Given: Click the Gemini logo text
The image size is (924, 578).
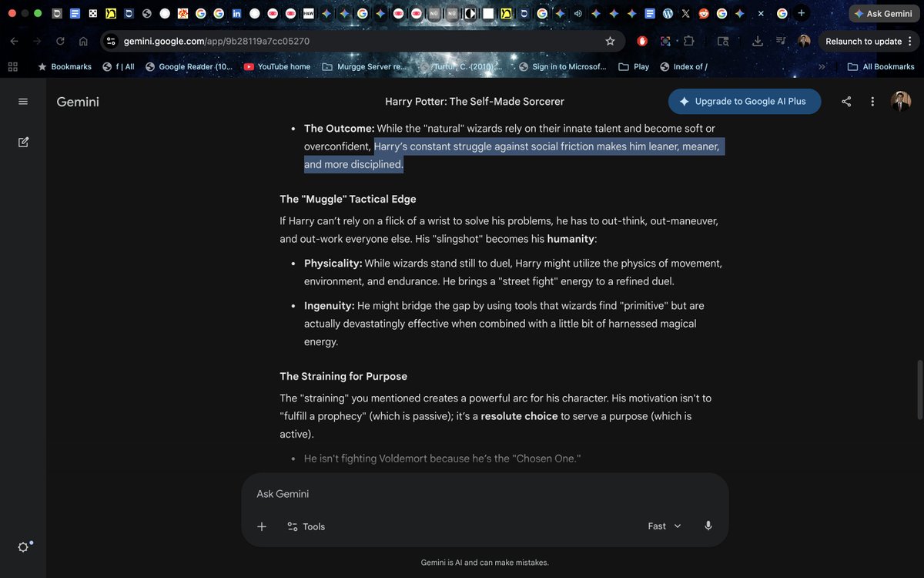Looking at the screenshot, I should click(78, 102).
